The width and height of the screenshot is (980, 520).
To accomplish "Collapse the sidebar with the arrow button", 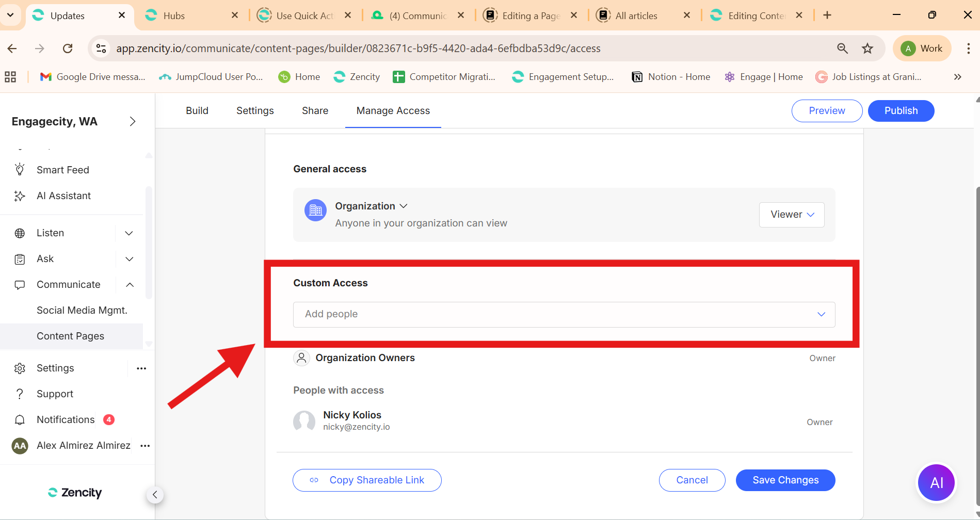I will 155,495.
